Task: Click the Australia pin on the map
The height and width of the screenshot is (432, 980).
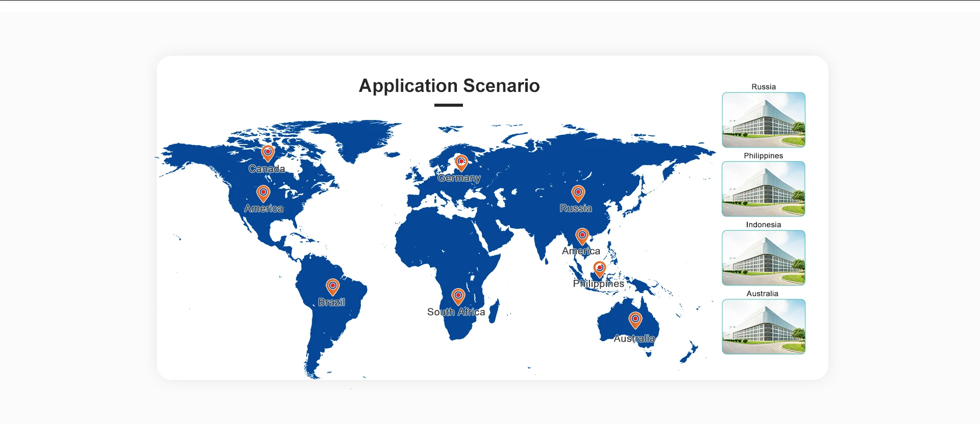Action: pos(635,320)
